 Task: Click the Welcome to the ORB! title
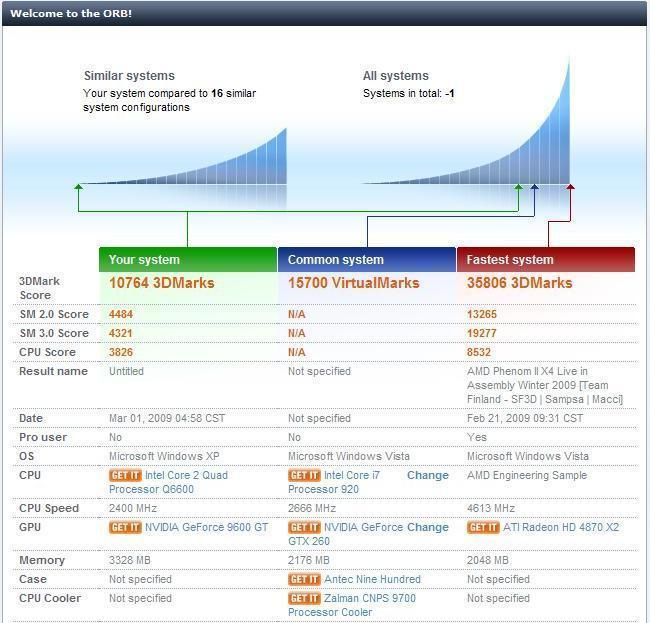71,13
